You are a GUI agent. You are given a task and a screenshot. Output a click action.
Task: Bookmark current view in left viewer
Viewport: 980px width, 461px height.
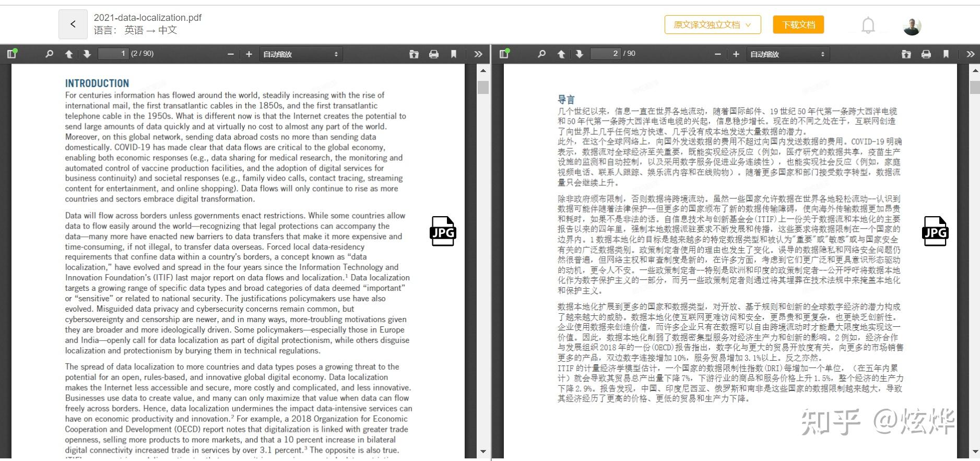[x=453, y=54]
